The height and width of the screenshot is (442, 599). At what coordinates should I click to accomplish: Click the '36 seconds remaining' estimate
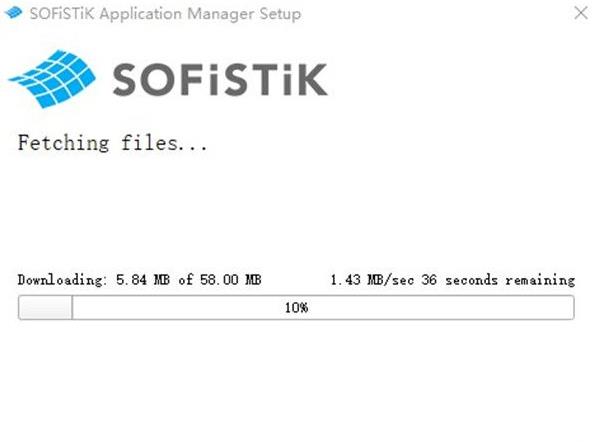pyautogui.click(x=498, y=280)
